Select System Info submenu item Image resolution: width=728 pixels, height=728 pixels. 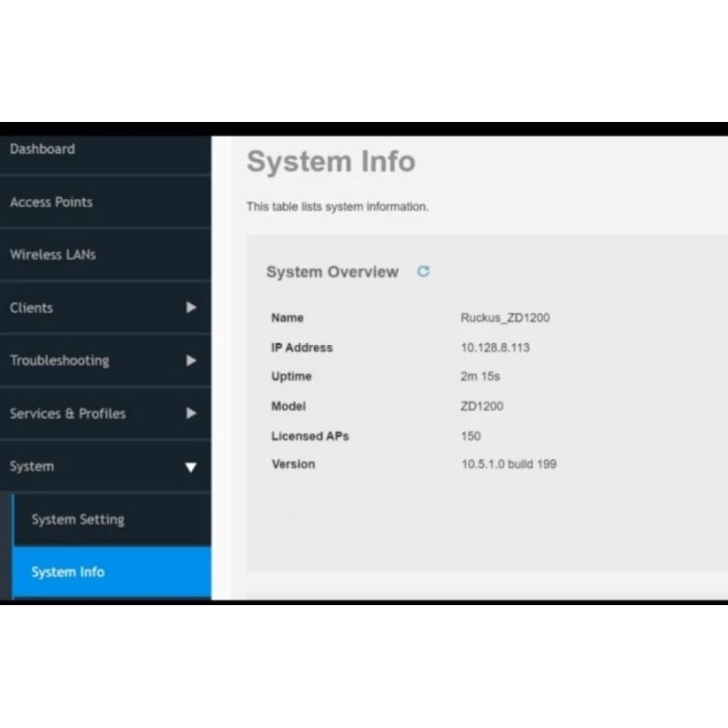point(111,572)
